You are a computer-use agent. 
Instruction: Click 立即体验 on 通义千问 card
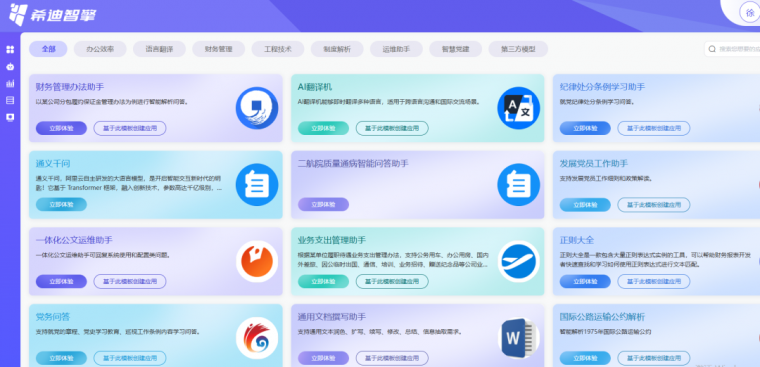(61, 205)
